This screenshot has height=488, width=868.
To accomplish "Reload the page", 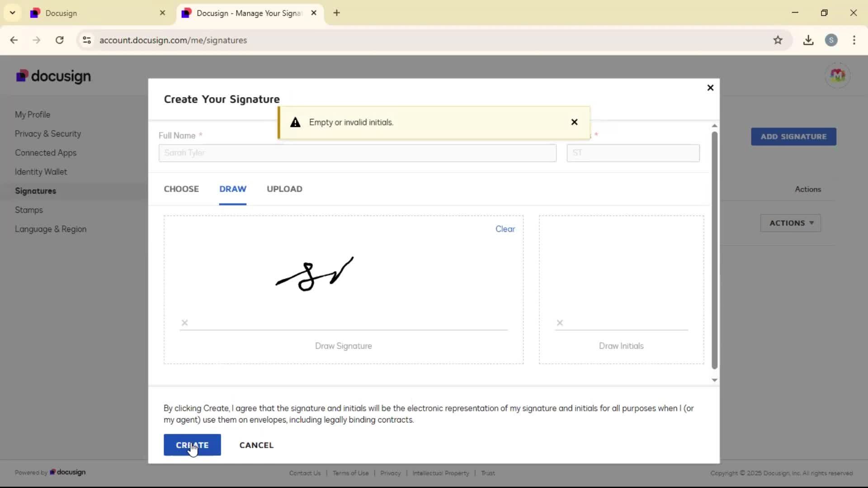I will (x=59, y=40).
